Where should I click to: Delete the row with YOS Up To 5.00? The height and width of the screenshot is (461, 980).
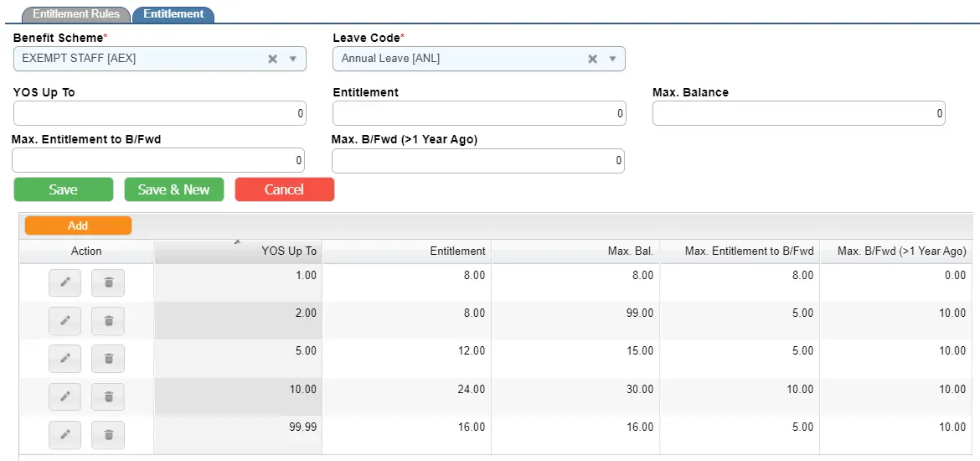[108, 359]
